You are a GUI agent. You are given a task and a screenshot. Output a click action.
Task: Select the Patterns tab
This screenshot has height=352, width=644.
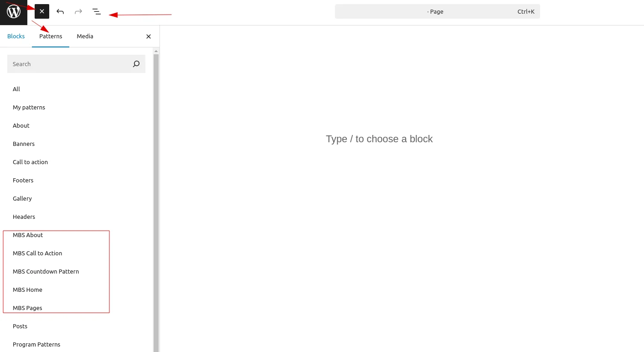tap(51, 36)
